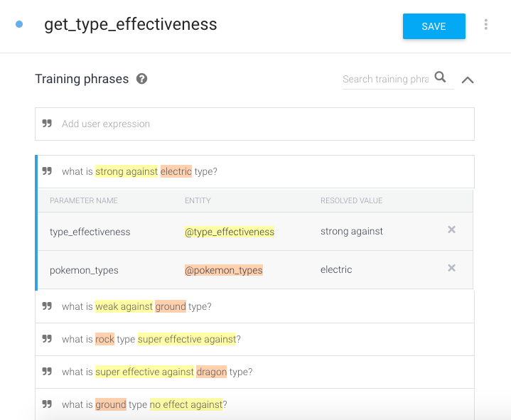Save the get_type_effectiveness intent
511x420 pixels.
434,26
